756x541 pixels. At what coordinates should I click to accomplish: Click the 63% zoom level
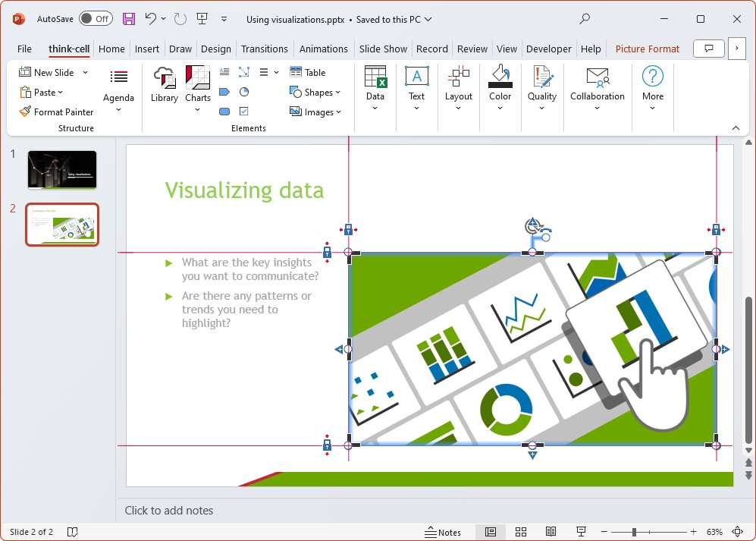[x=714, y=532]
